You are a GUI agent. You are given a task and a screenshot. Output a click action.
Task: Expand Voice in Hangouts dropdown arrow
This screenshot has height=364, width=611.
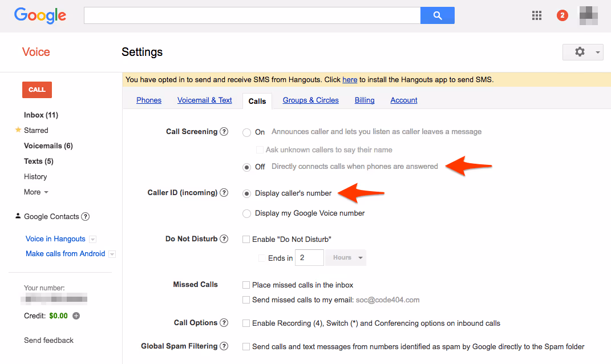(x=93, y=239)
